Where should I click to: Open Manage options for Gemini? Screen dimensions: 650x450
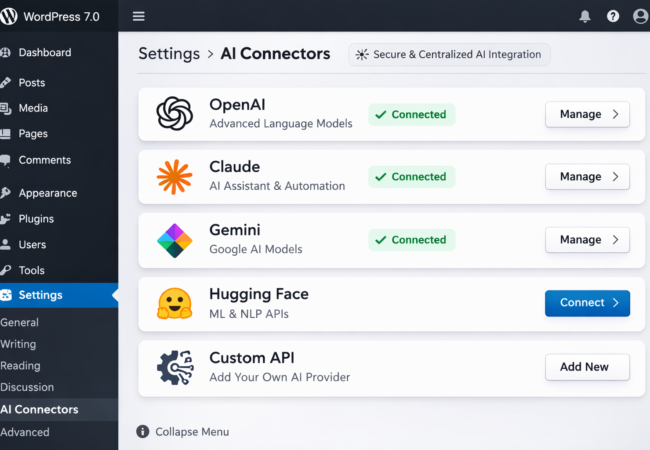click(x=587, y=240)
